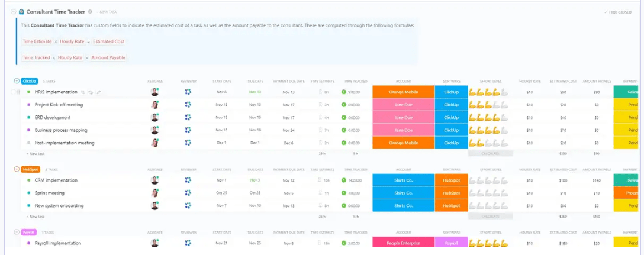Click CALCULATE under HubSpot group effort level
The height and width of the screenshot is (255, 644).
click(490, 217)
